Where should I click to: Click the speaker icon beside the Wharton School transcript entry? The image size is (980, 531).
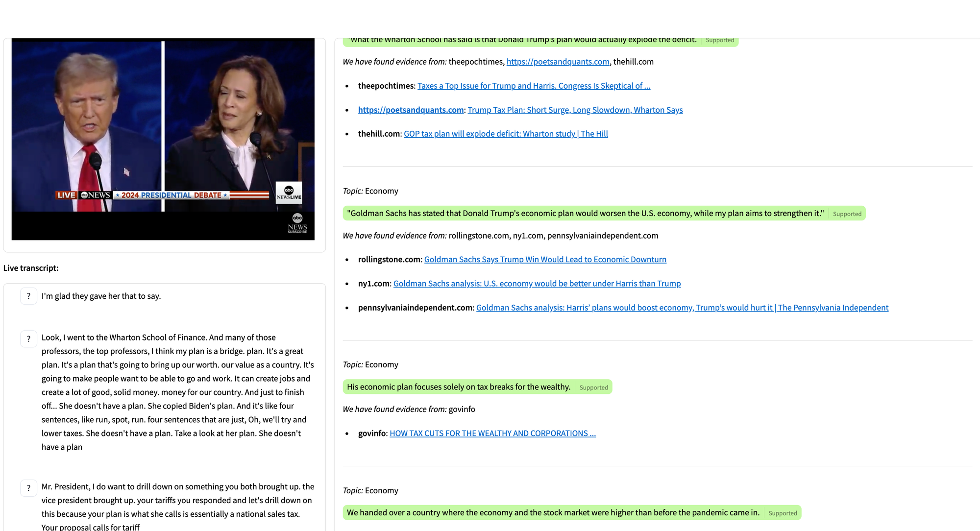(28, 338)
